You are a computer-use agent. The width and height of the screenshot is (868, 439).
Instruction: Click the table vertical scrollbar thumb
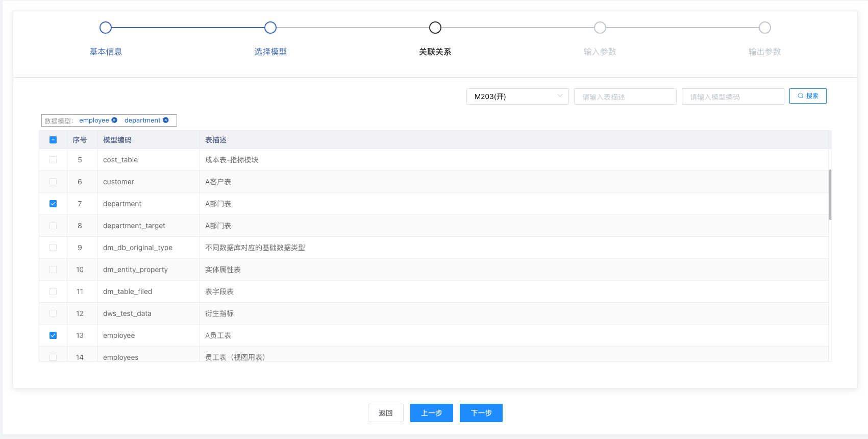click(830, 194)
